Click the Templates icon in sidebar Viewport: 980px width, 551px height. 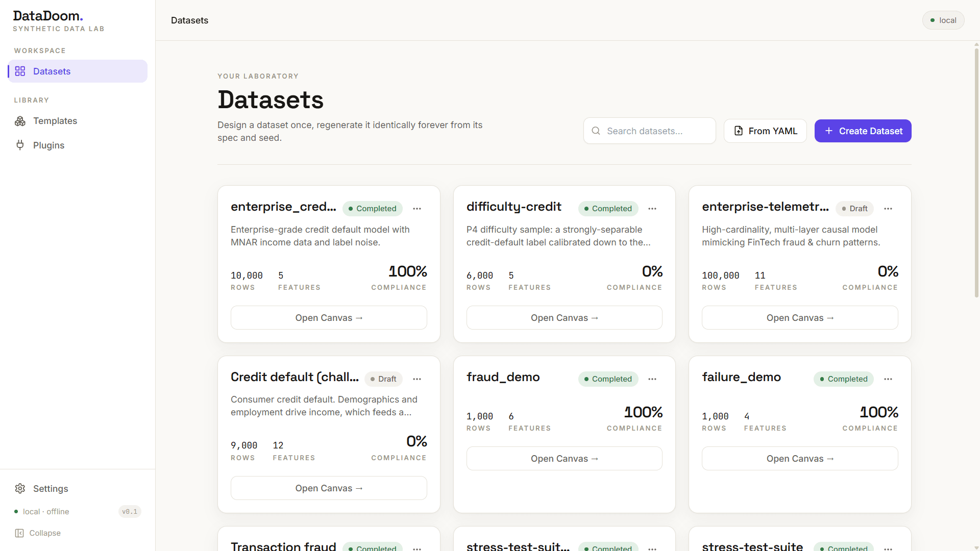pos(20,121)
